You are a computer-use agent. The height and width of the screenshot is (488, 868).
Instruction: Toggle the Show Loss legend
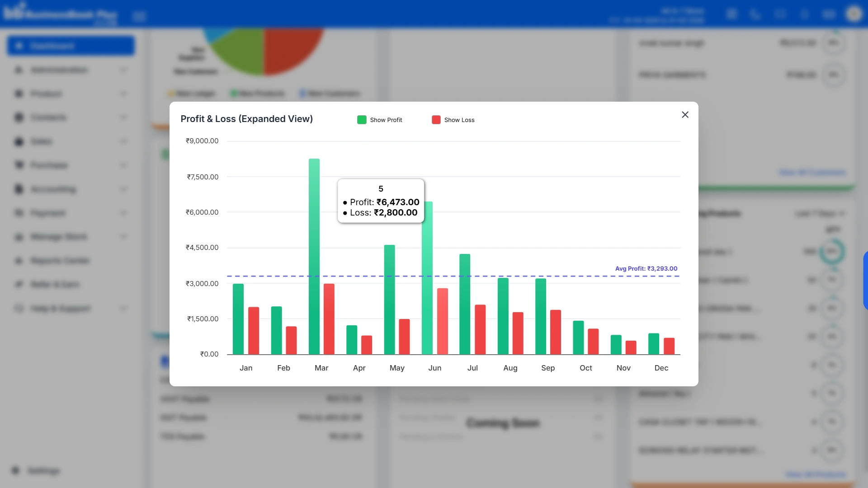pyautogui.click(x=453, y=120)
